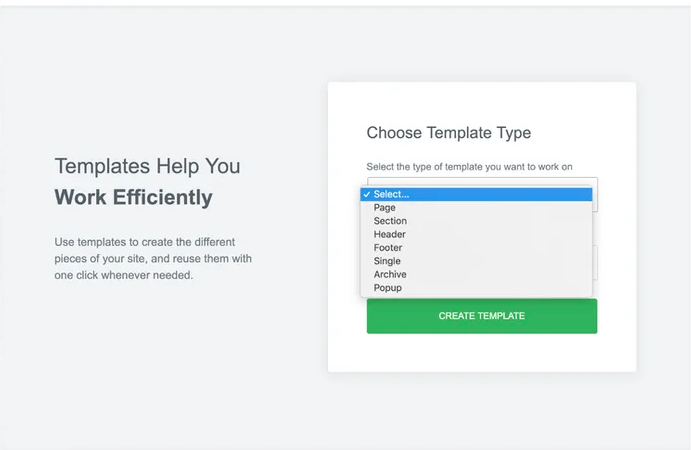Click the checkmark beside Select... option

(367, 194)
